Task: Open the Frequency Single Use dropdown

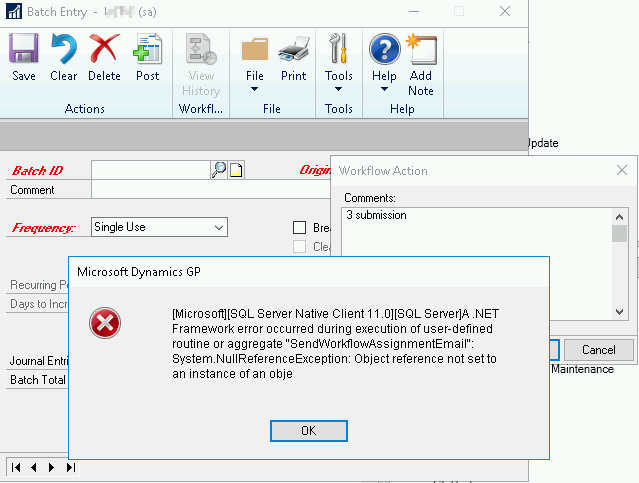Action: (159, 227)
